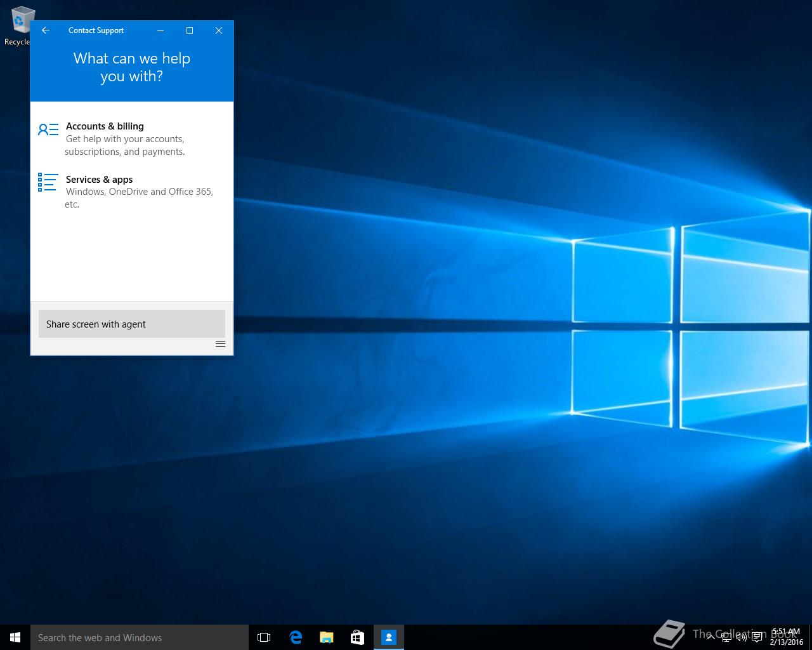Click the Contact Support taskbar icon
The height and width of the screenshot is (650, 812).
pos(388,637)
